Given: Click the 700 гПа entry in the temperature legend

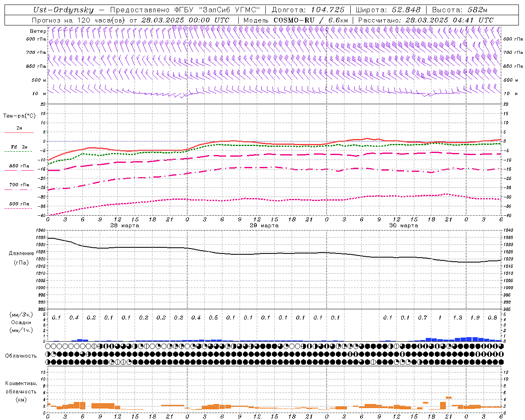Looking at the screenshot, I should pos(19,185).
